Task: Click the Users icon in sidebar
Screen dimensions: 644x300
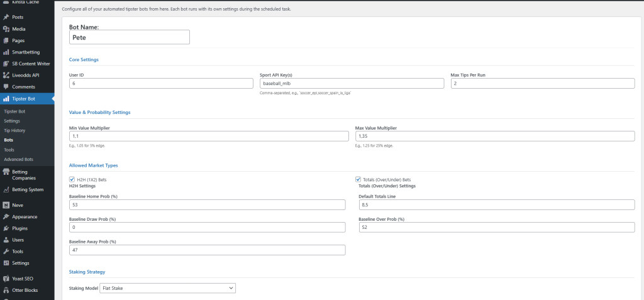Action: click(6, 240)
